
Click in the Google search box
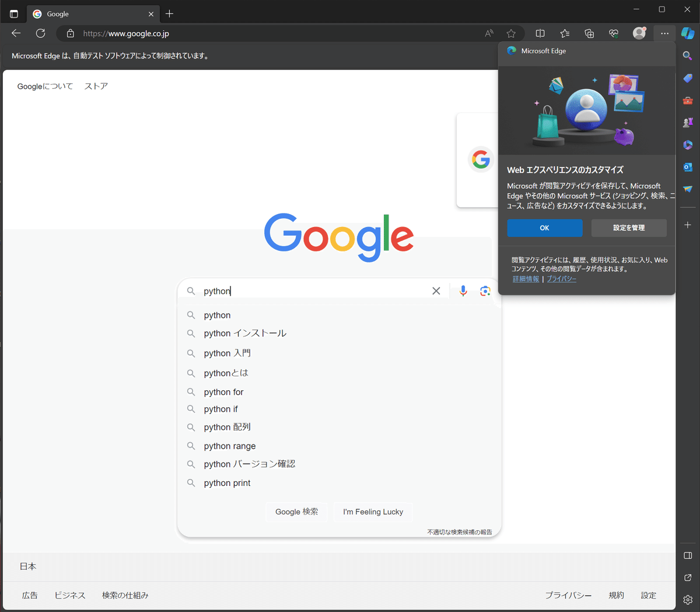click(x=315, y=291)
